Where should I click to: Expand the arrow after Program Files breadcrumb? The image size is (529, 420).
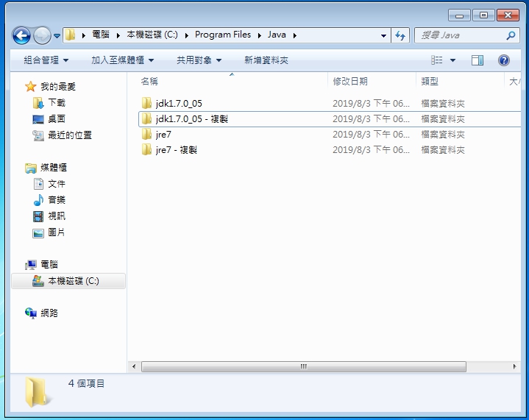[x=260, y=35]
